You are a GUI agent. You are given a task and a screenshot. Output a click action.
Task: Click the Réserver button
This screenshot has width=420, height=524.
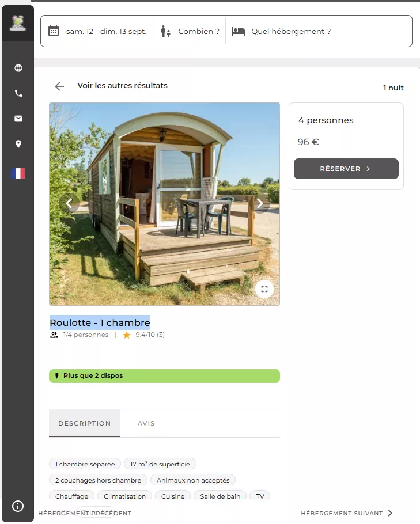[346, 169]
